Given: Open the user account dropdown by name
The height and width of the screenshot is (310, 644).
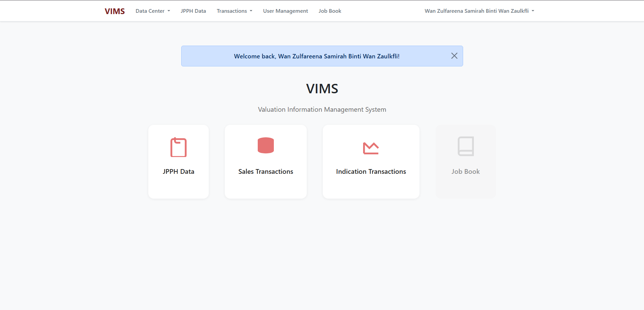Looking at the screenshot, I should [x=476, y=11].
